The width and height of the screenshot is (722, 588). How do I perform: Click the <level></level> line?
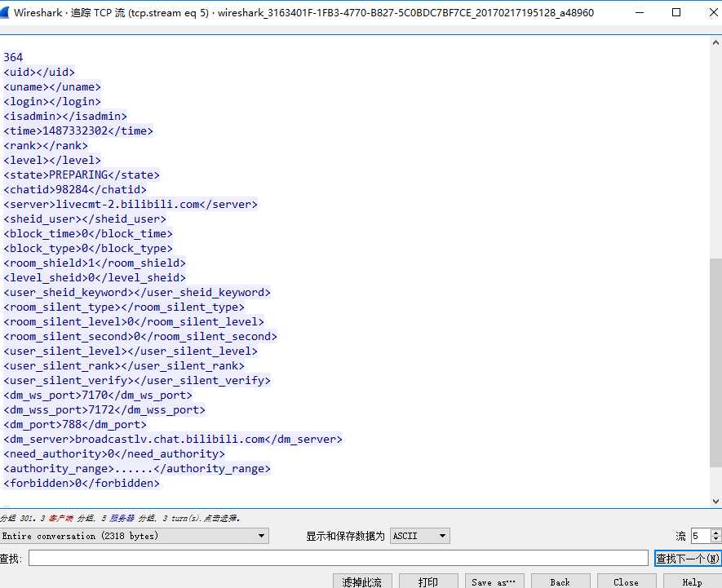pyautogui.click(x=52, y=160)
